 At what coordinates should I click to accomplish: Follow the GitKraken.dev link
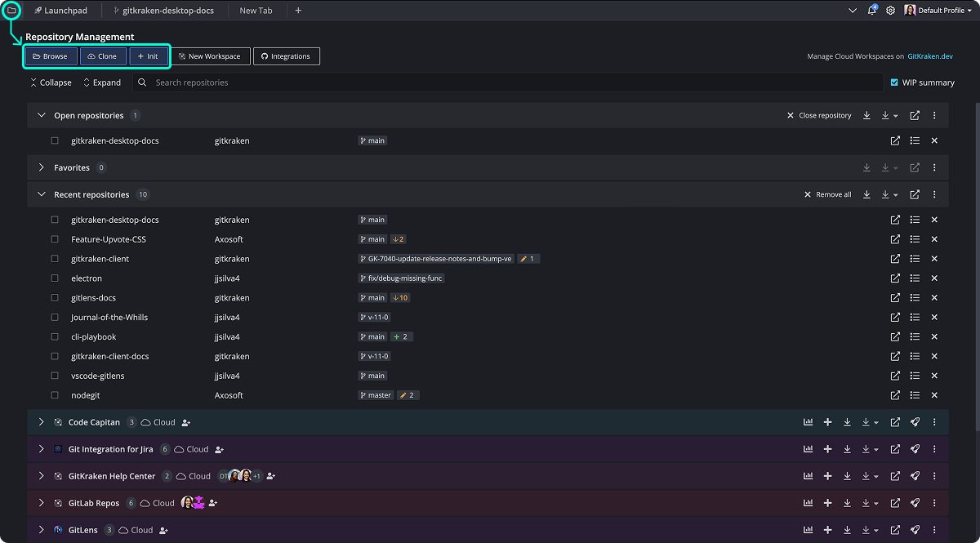(x=930, y=56)
